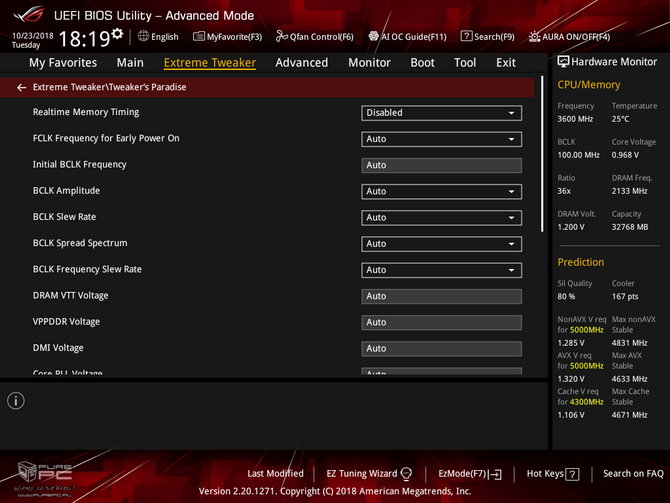Click the BCLK Amplitude label
The image size is (670, 503).
[66, 191]
